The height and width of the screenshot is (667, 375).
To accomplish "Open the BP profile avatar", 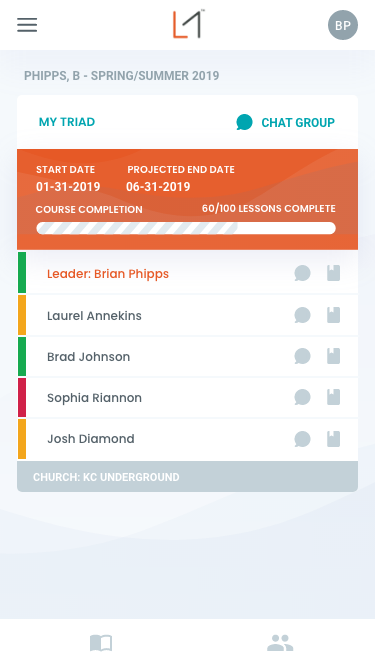I will point(343,25).
